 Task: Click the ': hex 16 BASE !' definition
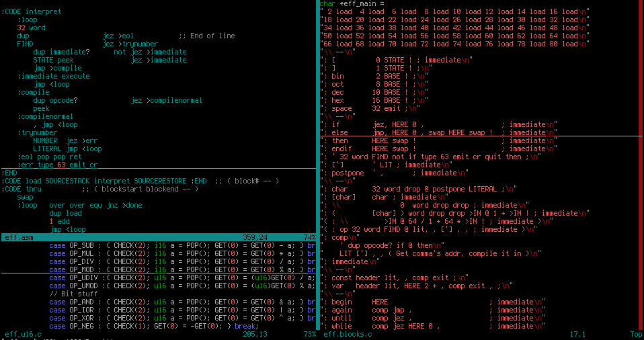click(x=374, y=100)
